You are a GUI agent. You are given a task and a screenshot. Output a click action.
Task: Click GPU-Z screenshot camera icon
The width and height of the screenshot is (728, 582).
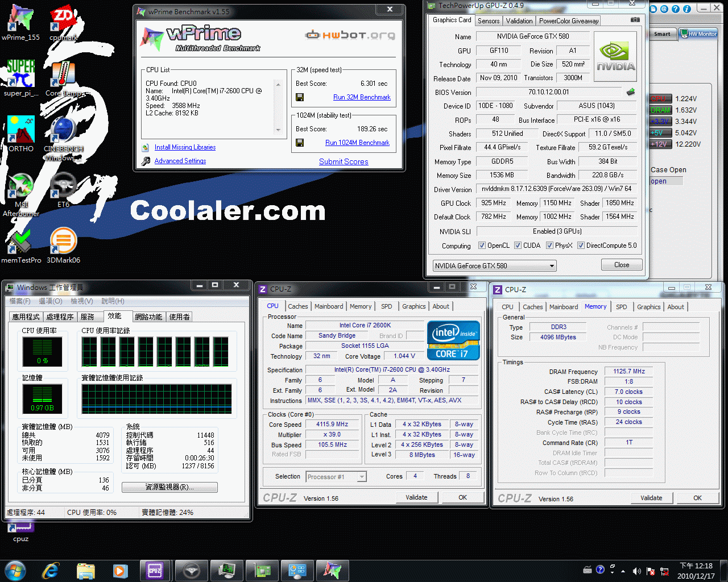click(635, 20)
